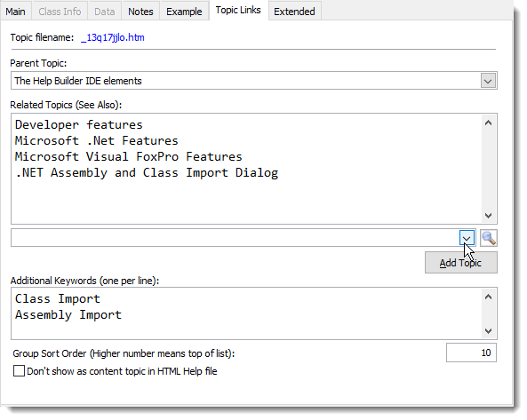The height and width of the screenshot is (420, 527).
Task: Click the Assembly Import keyword line
Action: pyautogui.click(x=68, y=315)
